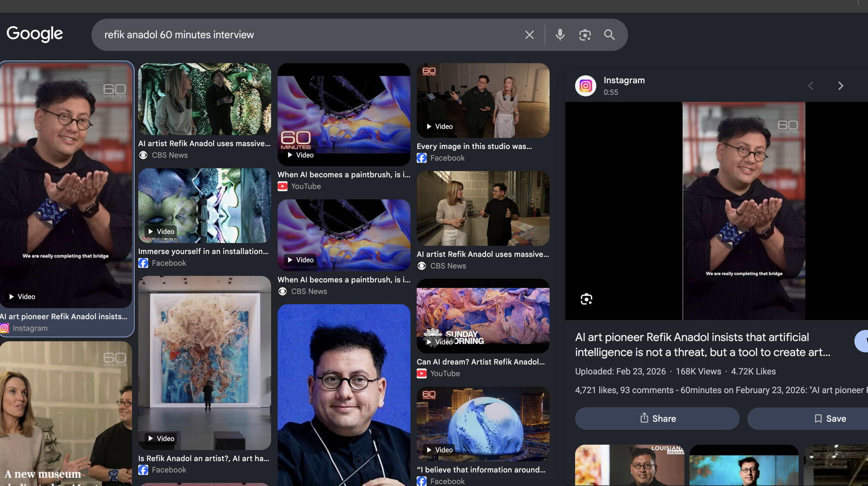The width and height of the screenshot is (868, 486).
Task: Click the YouTube 'When AI becomes a paintbrush, is i...' caption
Action: (x=344, y=175)
